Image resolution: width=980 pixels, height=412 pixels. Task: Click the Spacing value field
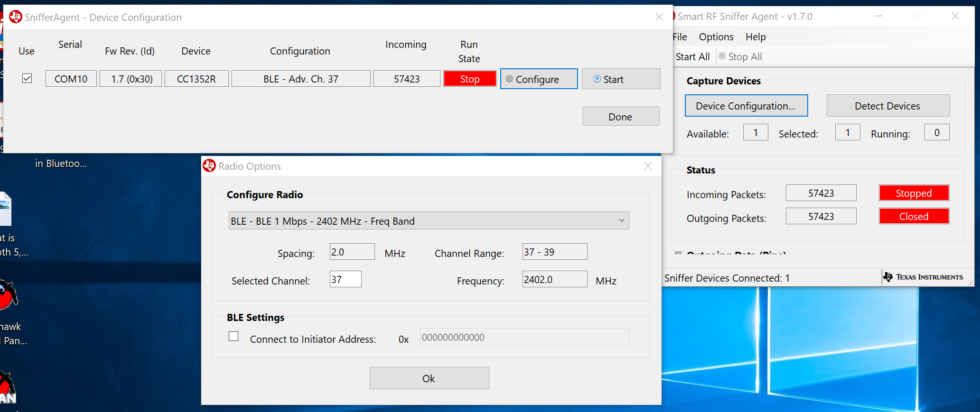coord(352,252)
